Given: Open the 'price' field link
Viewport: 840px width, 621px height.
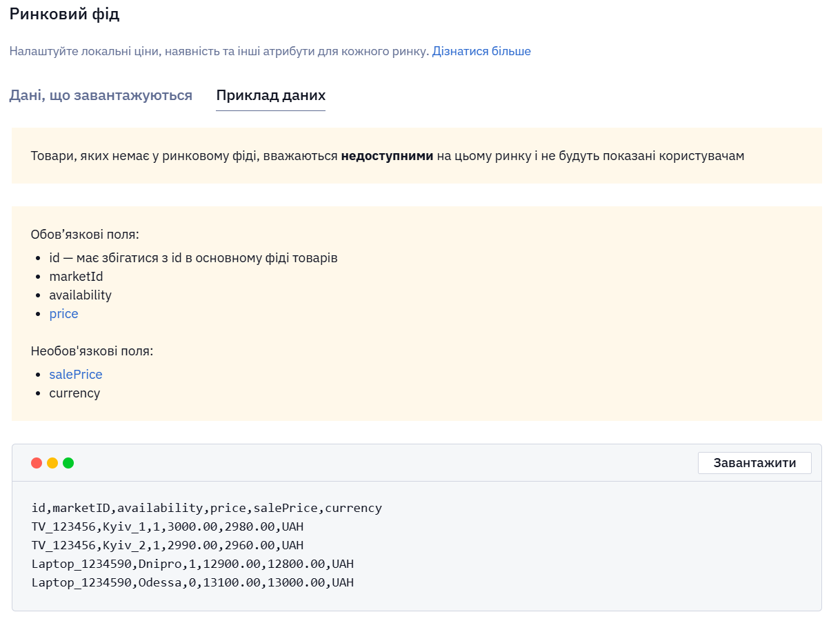Looking at the screenshot, I should pos(63,314).
